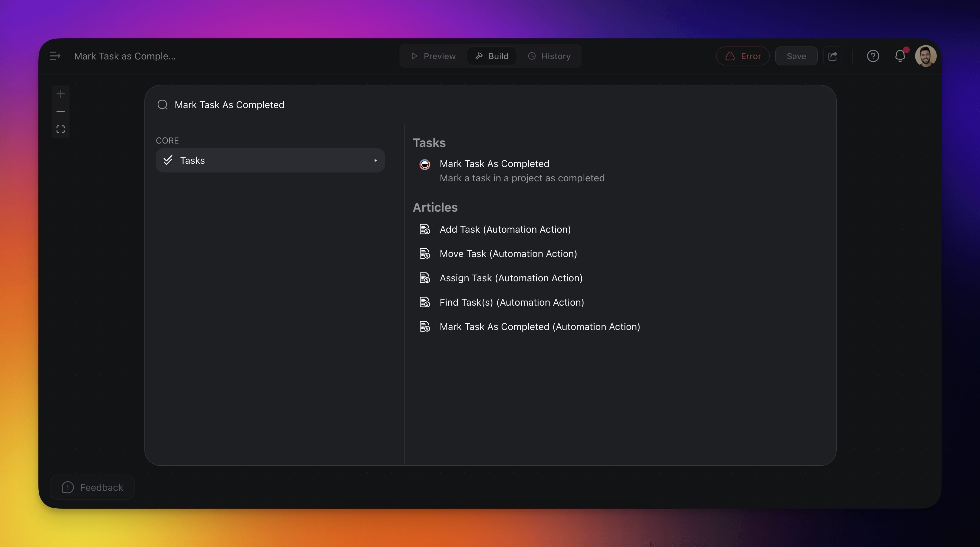This screenshot has height=547, width=980.
Task: Zoom in with the plus icon
Action: (x=61, y=94)
